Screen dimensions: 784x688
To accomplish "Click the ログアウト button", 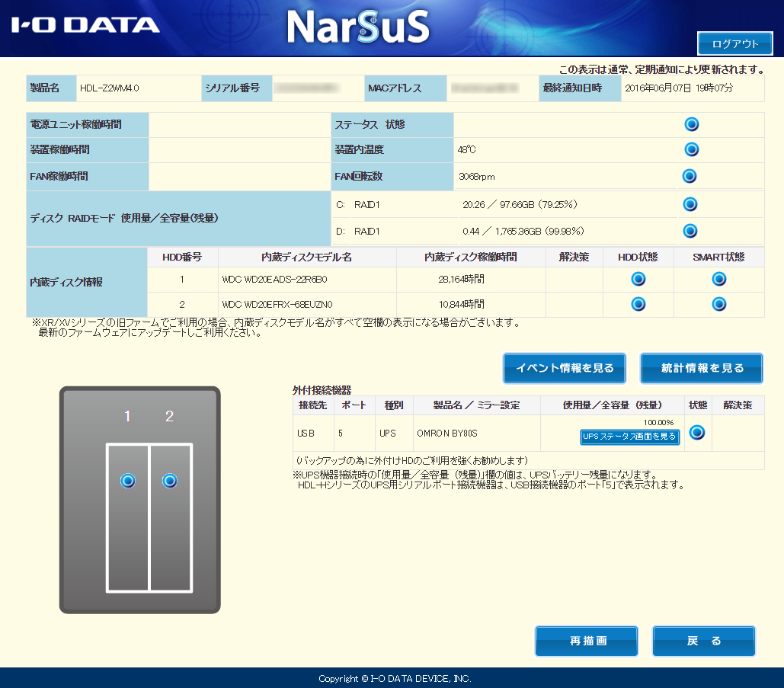I will click(736, 43).
